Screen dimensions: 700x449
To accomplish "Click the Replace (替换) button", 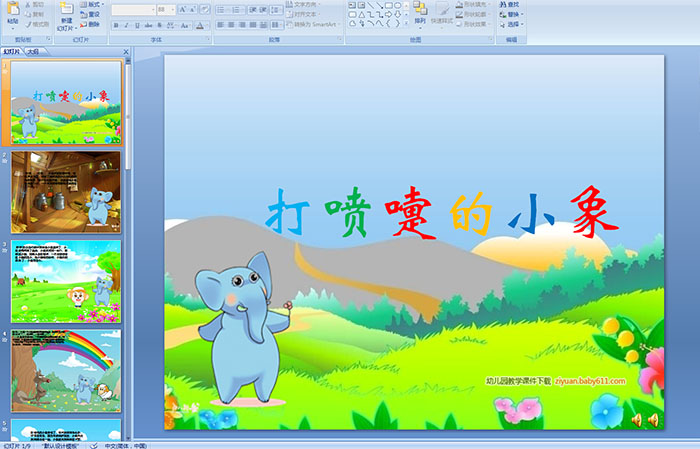I will 513,15.
